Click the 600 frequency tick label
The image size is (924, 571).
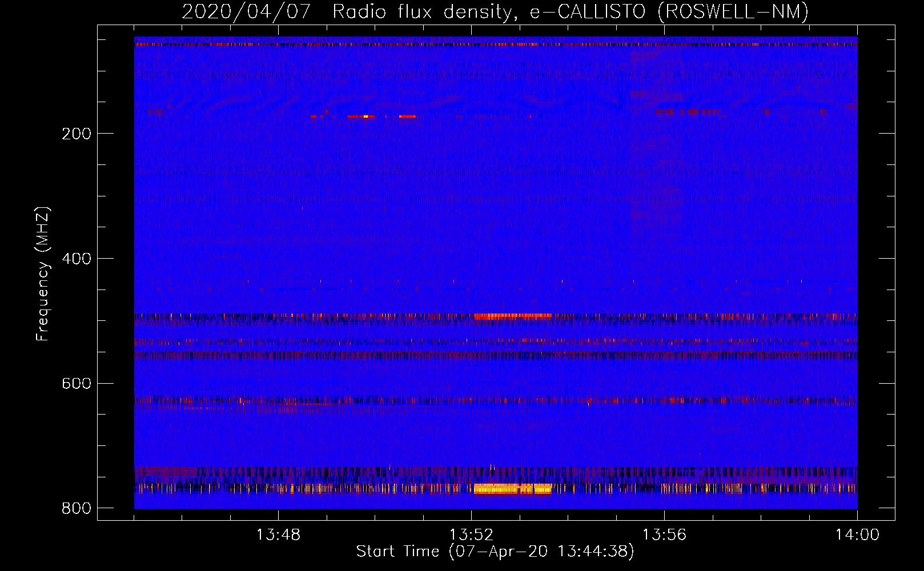click(77, 383)
